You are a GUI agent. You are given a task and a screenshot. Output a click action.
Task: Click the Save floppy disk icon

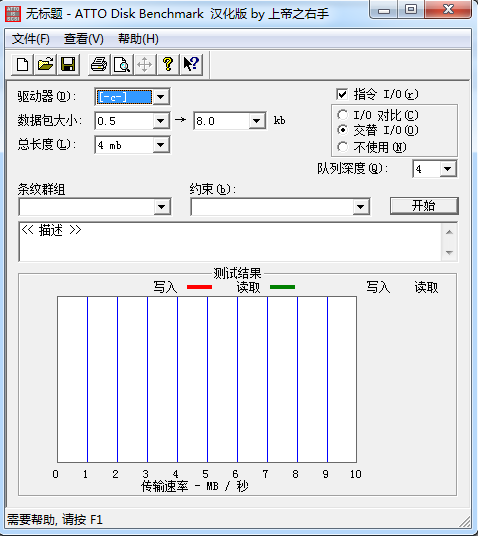(x=68, y=64)
